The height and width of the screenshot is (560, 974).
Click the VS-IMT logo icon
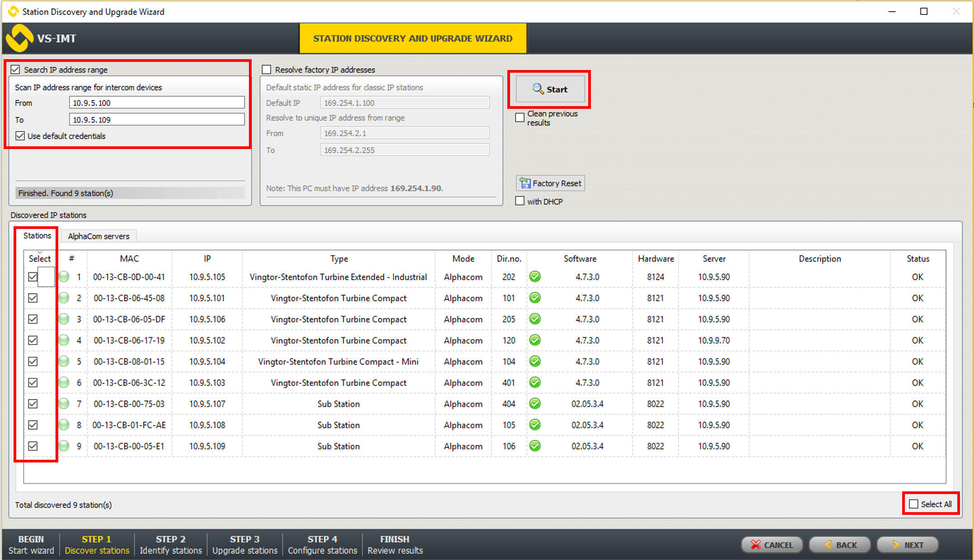tap(20, 38)
